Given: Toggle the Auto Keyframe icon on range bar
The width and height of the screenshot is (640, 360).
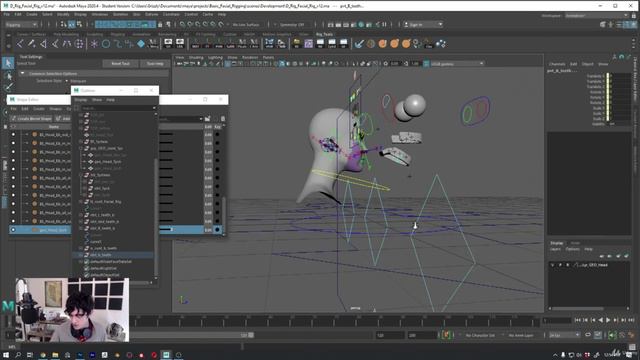Looking at the screenshot, I should click(446, 335).
